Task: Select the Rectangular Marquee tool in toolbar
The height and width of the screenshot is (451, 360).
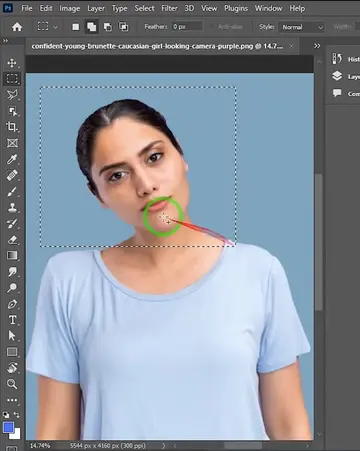Action: [x=12, y=79]
